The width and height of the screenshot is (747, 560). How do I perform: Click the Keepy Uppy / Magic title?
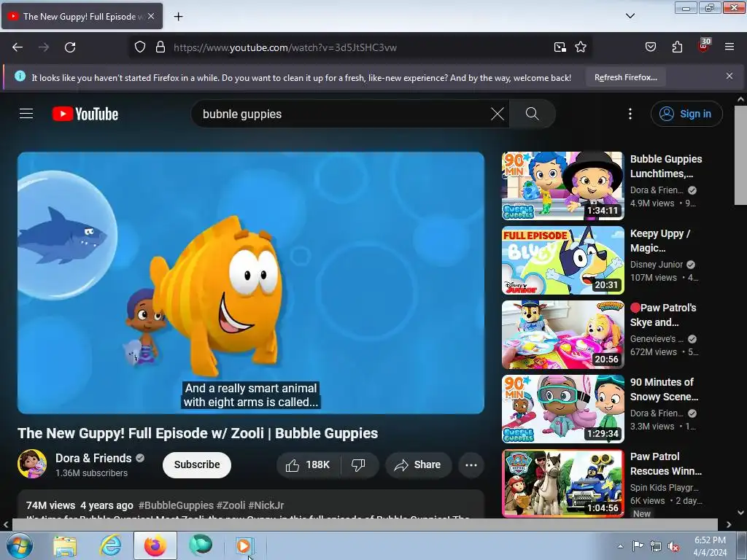point(659,241)
